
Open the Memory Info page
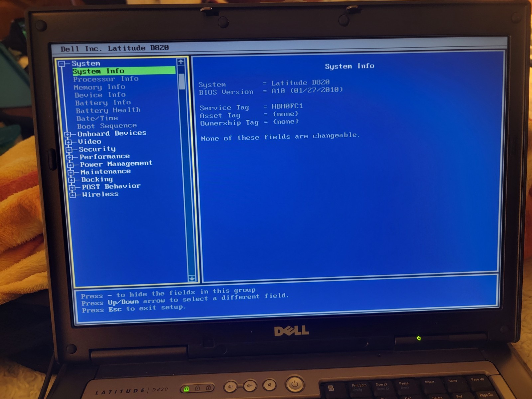point(99,87)
